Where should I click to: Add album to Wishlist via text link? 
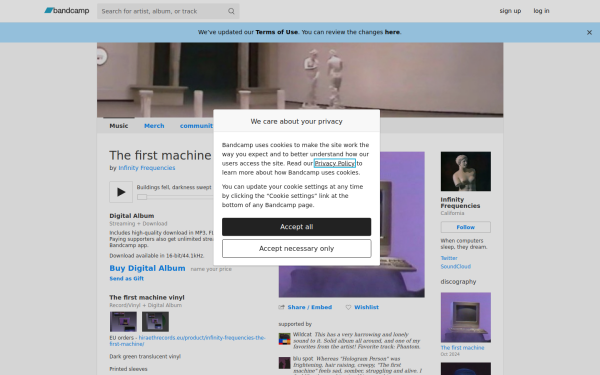tap(366, 307)
